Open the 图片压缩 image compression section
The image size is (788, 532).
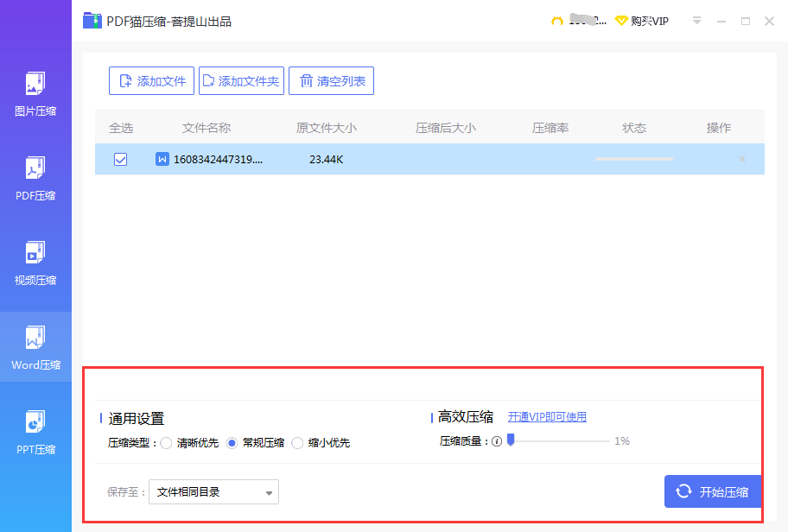click(x=35, y=94)
